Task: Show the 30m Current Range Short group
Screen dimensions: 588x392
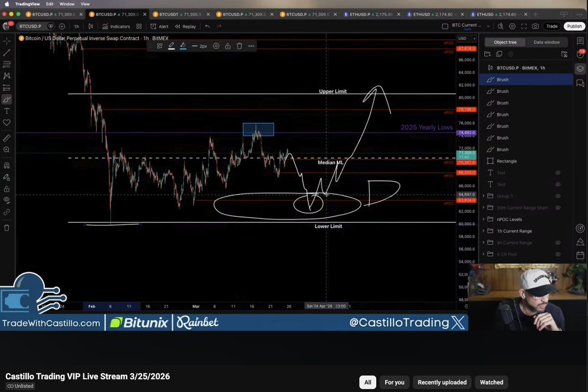Action: (x=558, y=208)
